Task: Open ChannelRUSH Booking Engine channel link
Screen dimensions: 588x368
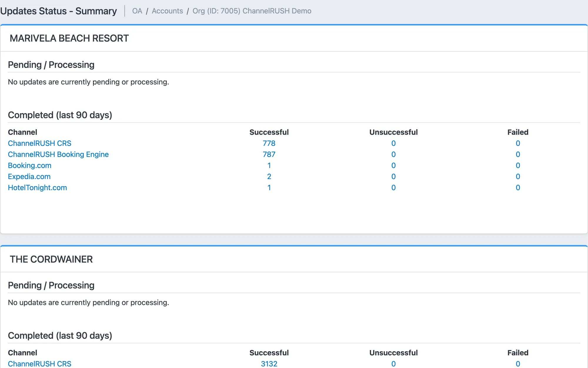Action: click(58, 155)
